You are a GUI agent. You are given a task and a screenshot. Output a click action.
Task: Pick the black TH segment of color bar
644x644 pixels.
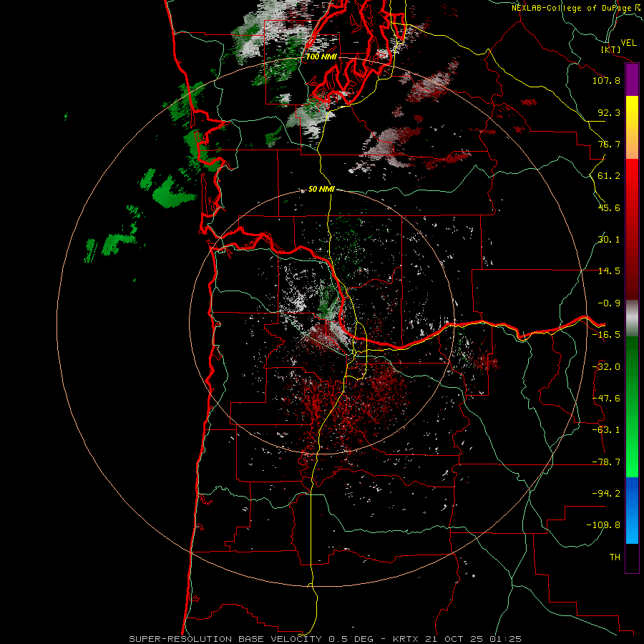point(632,557)
